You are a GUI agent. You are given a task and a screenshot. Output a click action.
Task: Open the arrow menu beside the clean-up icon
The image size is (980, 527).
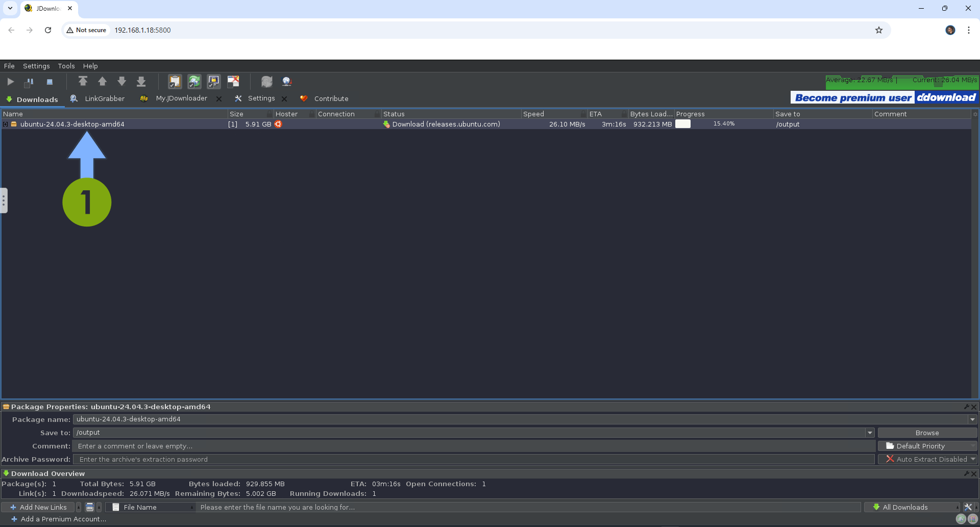click(100, 507)
